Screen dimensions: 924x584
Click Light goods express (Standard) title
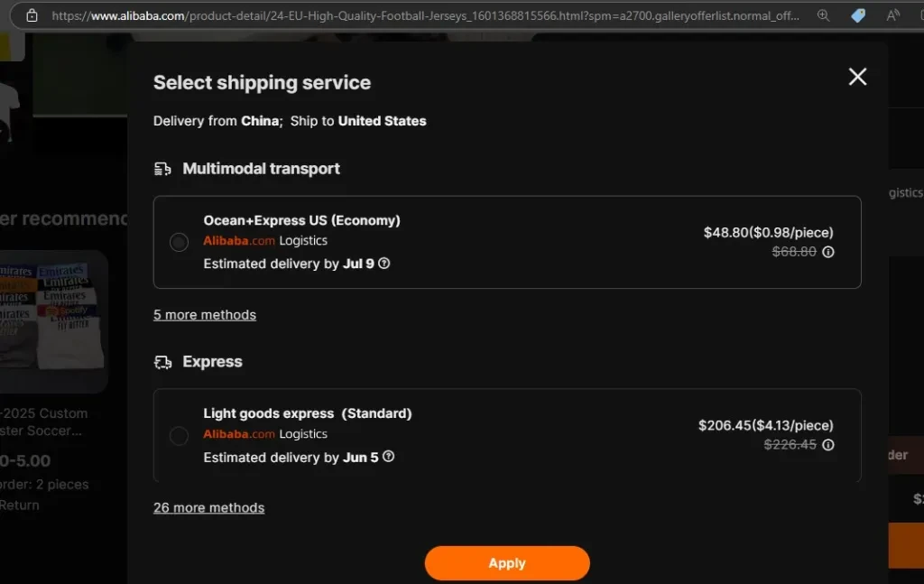(x=308, y=413)
